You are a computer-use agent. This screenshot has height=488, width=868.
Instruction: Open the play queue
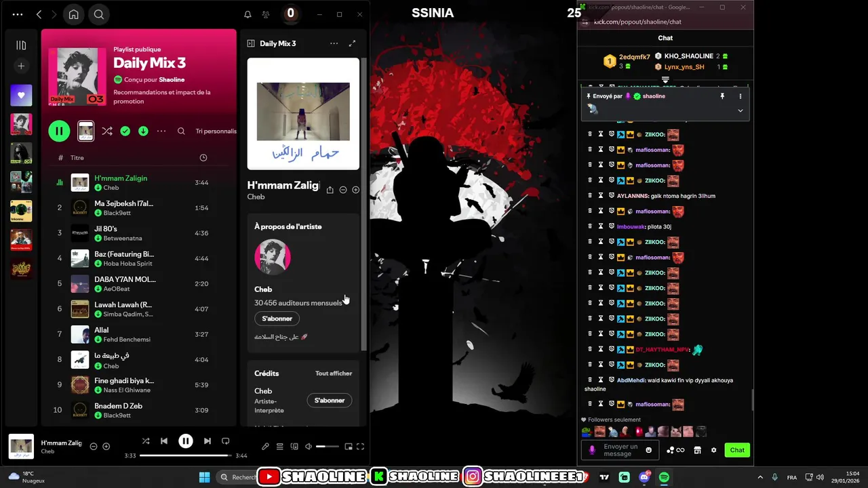(279, 446)
